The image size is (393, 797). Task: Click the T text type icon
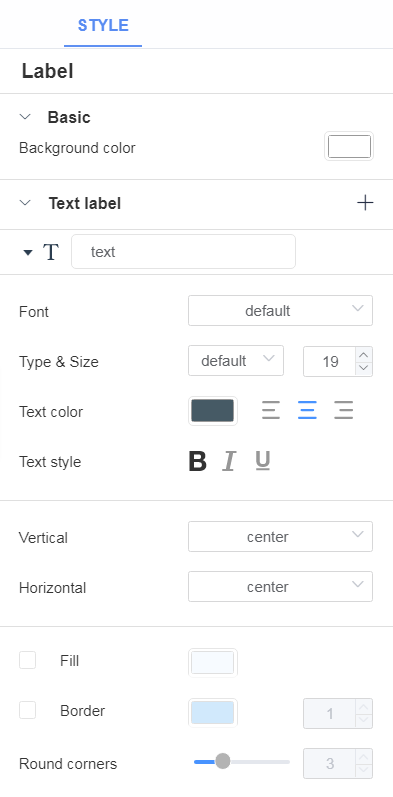click(x=50, y=252)
